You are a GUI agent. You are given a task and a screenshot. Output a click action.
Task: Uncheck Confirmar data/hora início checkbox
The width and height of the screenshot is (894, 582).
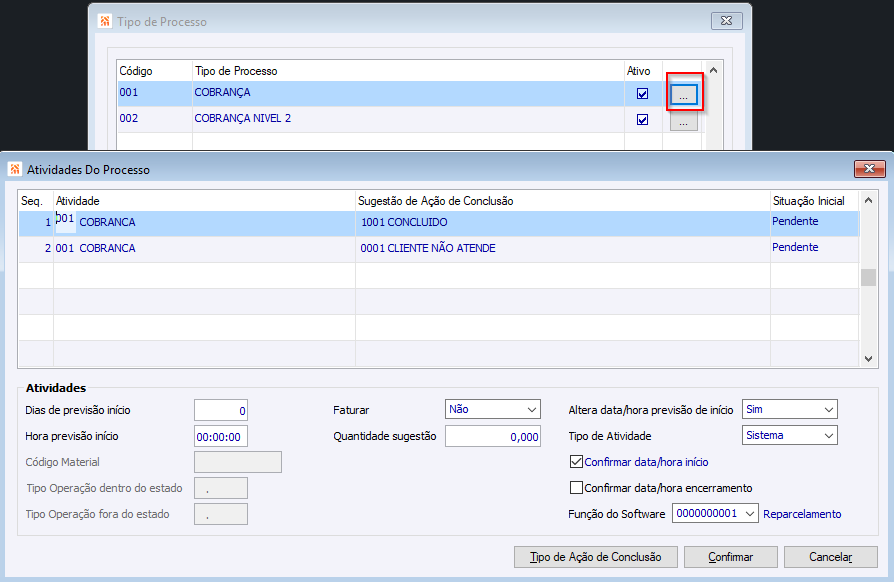[x=576, y=462]
